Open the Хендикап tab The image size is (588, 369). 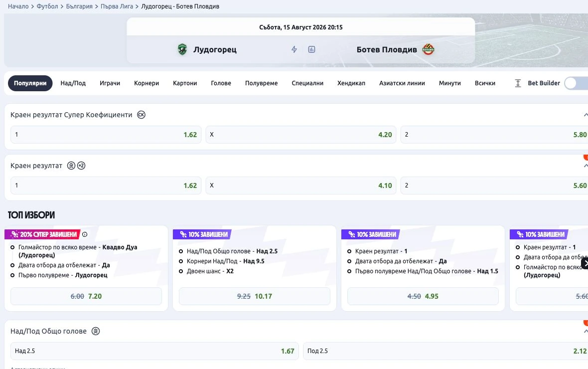point(351,83)
